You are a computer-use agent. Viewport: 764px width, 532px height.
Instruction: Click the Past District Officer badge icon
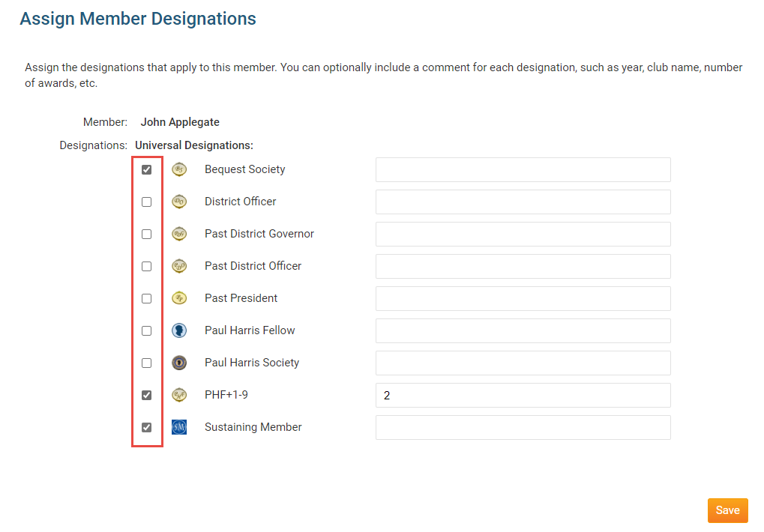click(x=178, y=266)
